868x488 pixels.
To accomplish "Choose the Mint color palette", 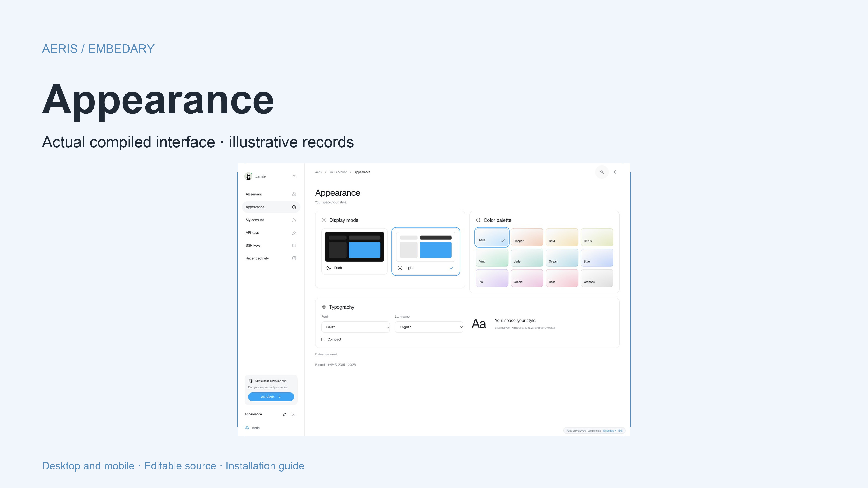I will [x=492, y=258].
